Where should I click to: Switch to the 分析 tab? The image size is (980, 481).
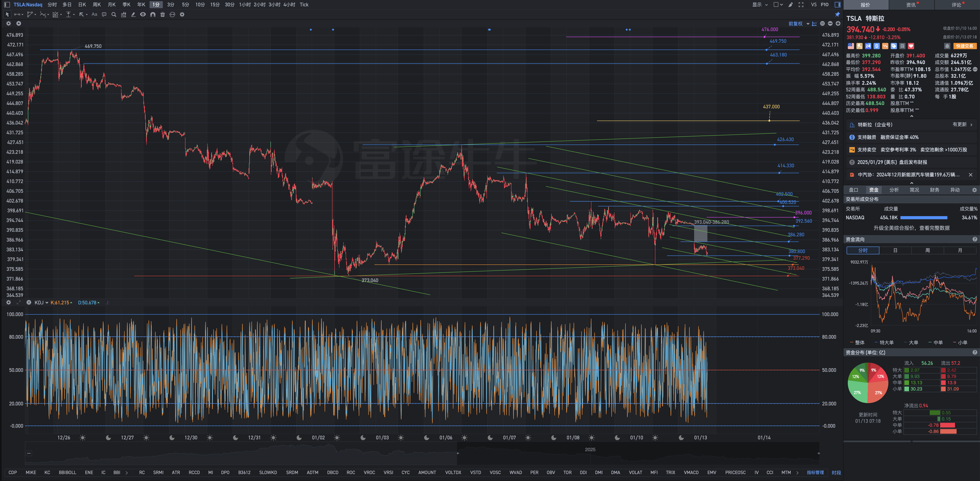894,190
